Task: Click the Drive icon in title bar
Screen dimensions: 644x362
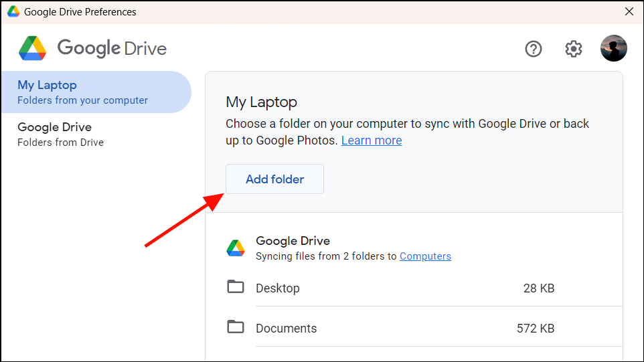Action: (13, 11)
